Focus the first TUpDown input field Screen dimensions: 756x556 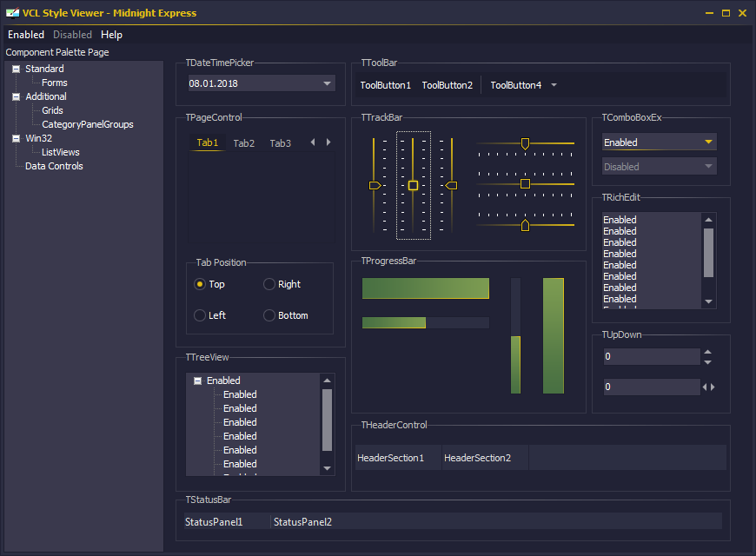(x=652, y=357)
